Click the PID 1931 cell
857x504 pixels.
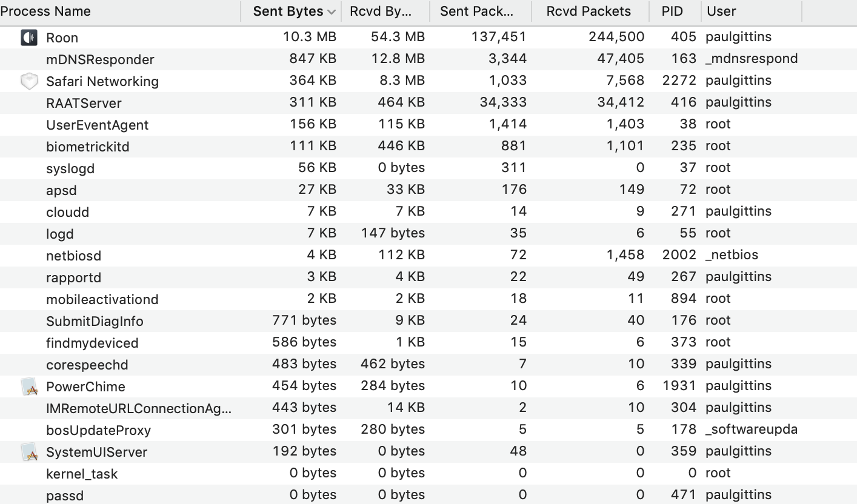pyautogui.click(x=679, y=385)
